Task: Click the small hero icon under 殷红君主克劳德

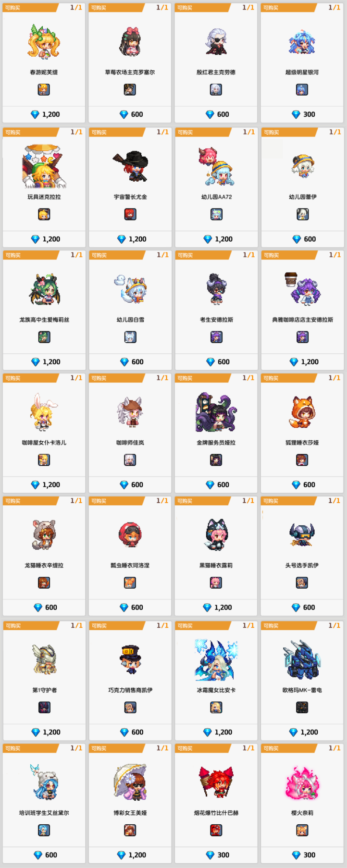Action: pos(216,89)
